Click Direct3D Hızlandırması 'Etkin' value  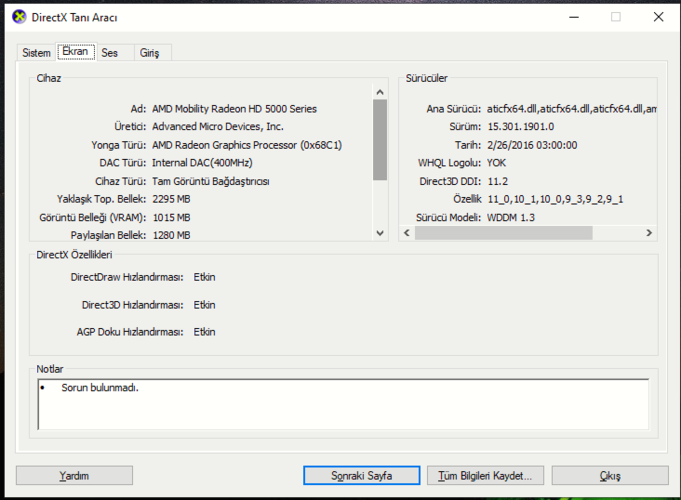(x=204, y=305)
